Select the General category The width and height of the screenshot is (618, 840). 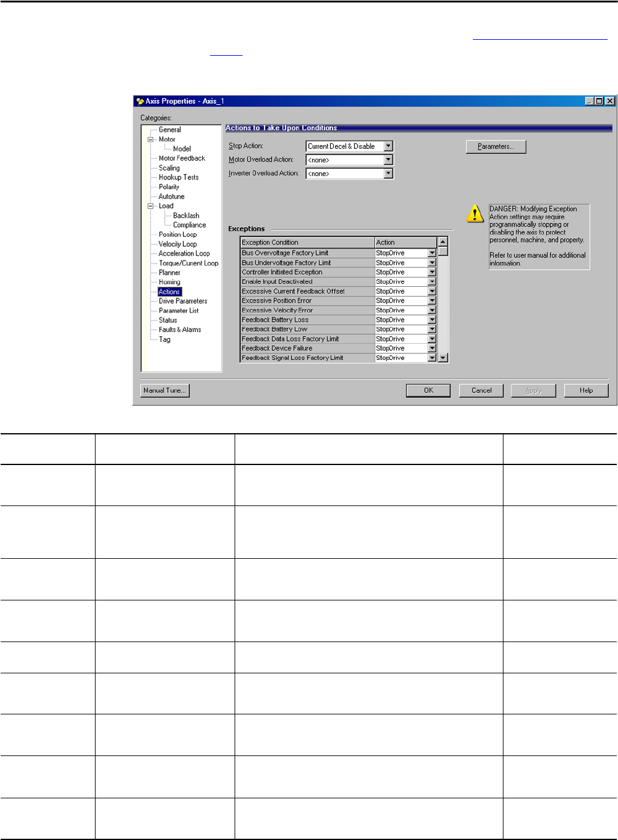tap(170, 130)
